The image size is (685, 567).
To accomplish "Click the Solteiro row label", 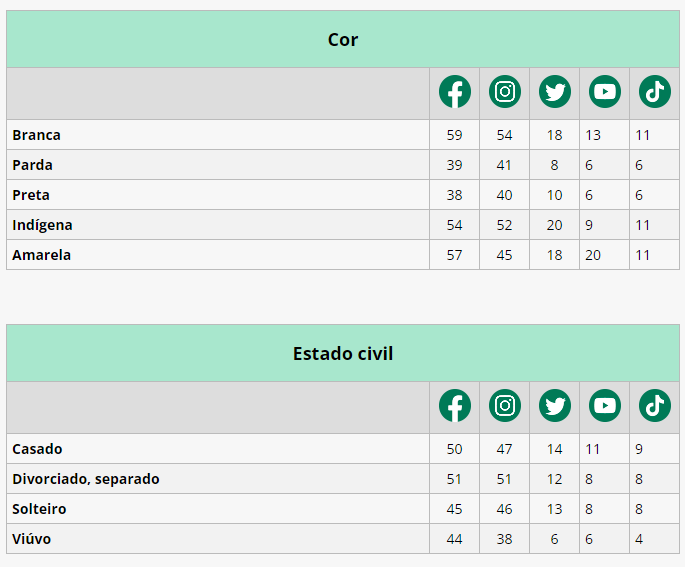I will 39,509.
